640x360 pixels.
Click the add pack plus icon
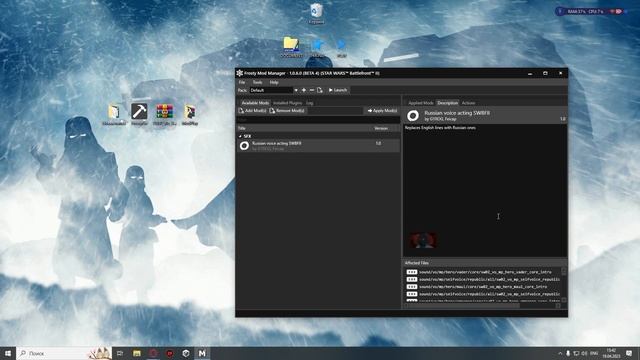pyautogui.click(x=304, y=90)
